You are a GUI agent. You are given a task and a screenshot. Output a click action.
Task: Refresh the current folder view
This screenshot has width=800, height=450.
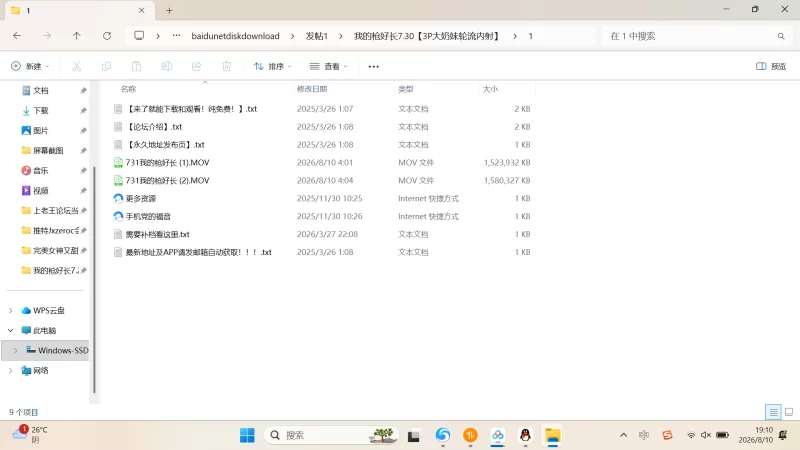[x=107, y=36]
